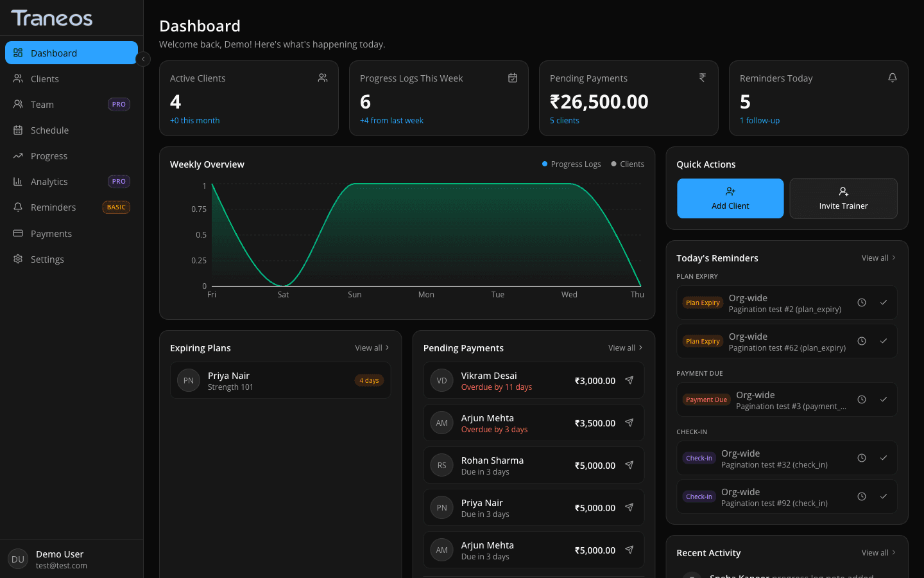Click the Add Client button

tap(730, 198)
